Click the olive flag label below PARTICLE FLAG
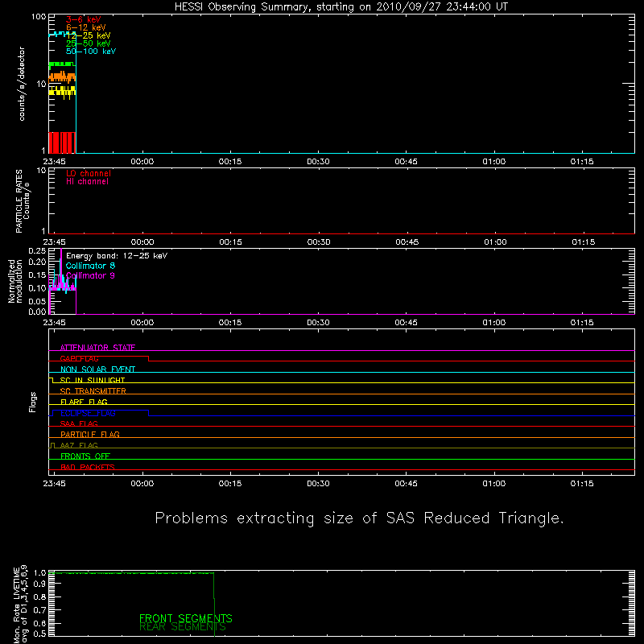 (x=79, y=445)
